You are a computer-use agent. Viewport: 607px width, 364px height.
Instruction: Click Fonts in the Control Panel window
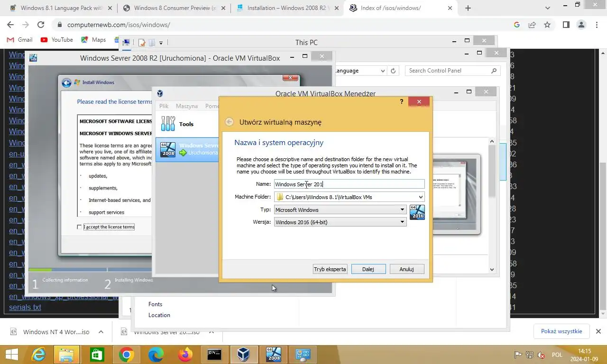coord(155,304)
